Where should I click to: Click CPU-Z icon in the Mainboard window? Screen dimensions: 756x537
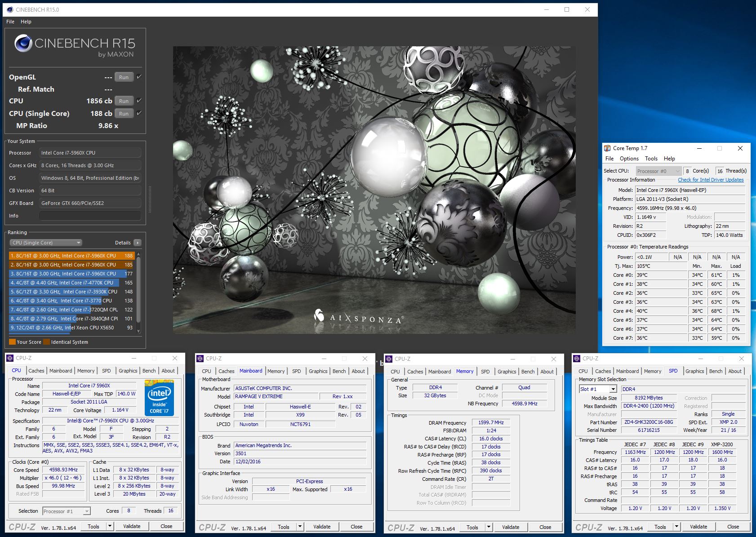point(200,359)
